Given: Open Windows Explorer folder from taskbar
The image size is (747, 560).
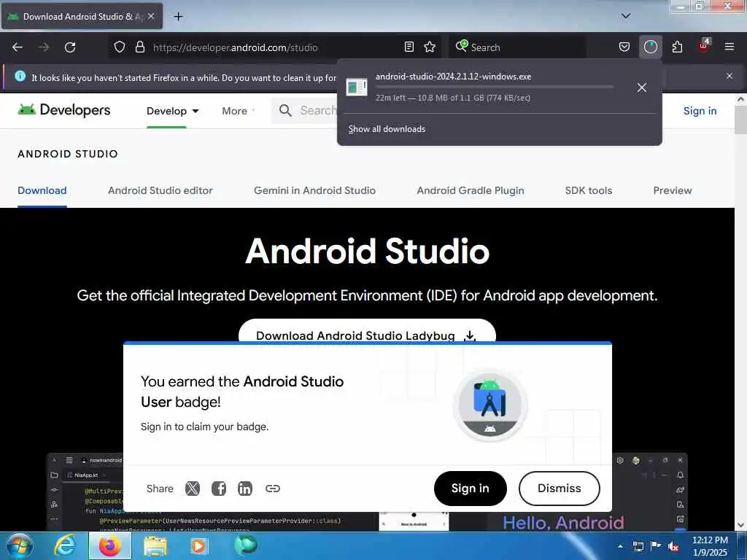Looking at the screenshot, I should tap(155, 545).
